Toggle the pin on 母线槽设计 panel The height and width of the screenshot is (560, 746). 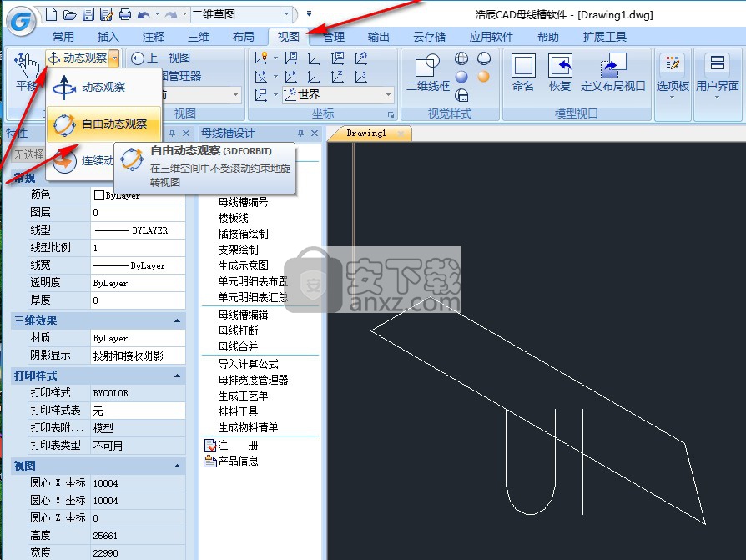(x=300, y=134)
